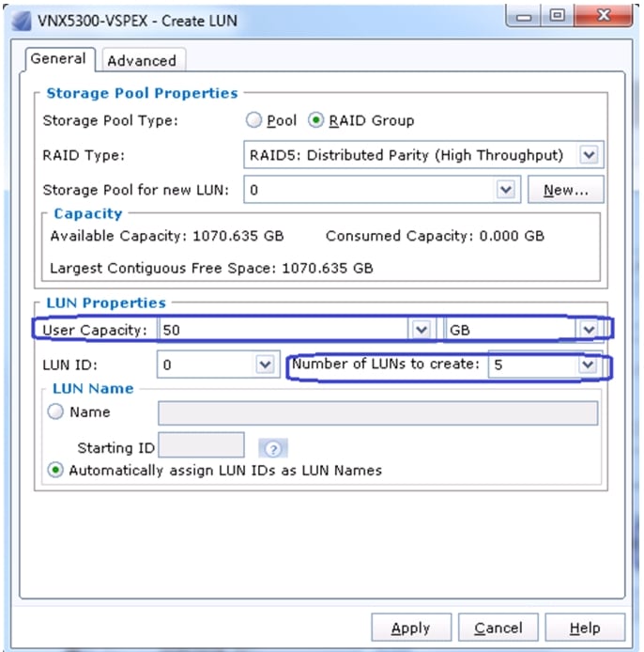644x652 pixels.
Task: Open the User Capacity value dropdown arrow
Action: click(422, 330)
